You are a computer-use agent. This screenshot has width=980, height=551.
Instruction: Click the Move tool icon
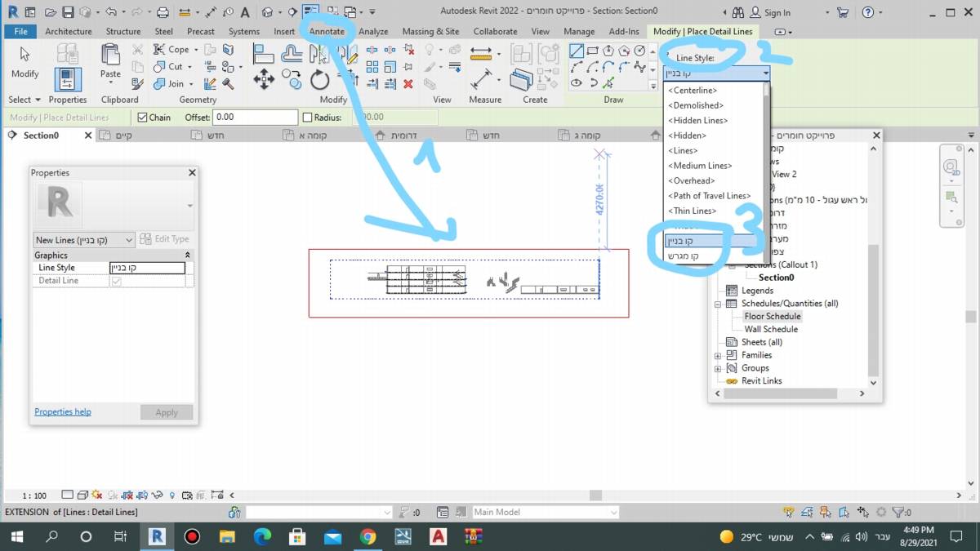pos(264,79)
